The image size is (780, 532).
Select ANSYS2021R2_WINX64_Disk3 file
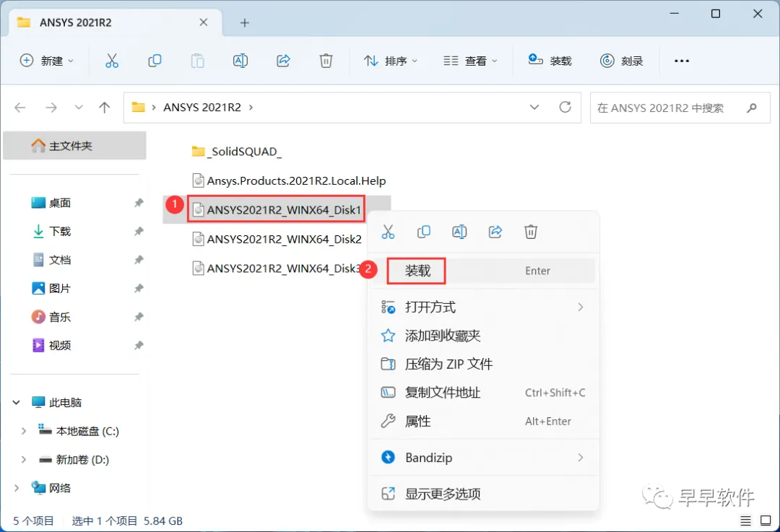pos(277,268)
